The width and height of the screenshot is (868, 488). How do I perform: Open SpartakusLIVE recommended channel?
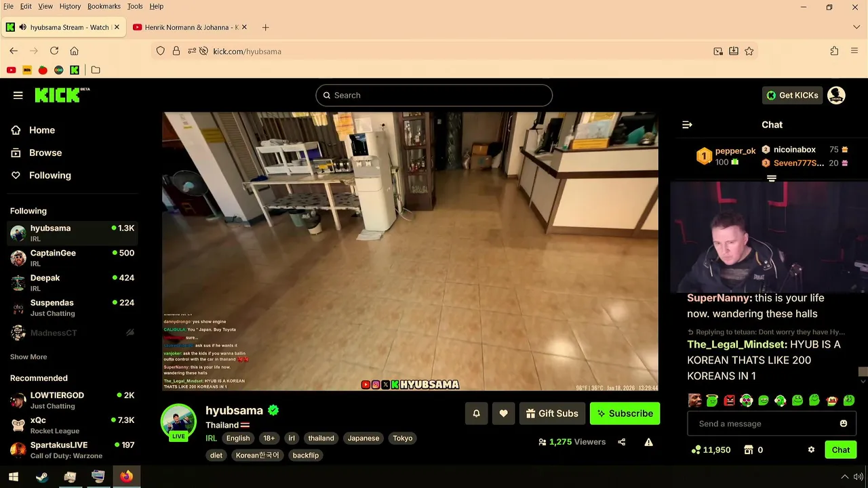(x=72, y=450)
